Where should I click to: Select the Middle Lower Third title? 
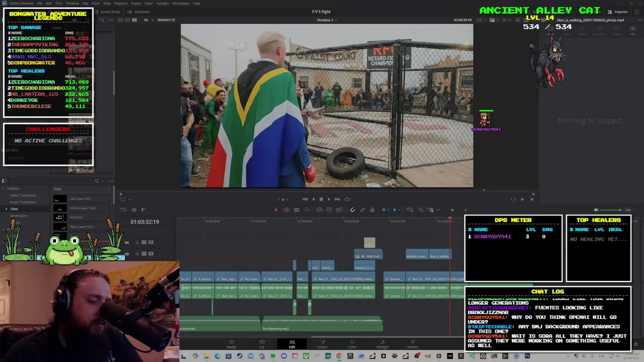[81, 208]
